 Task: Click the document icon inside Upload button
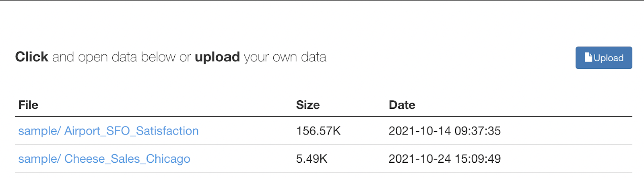pyautogui.click(x=588, y=57)
